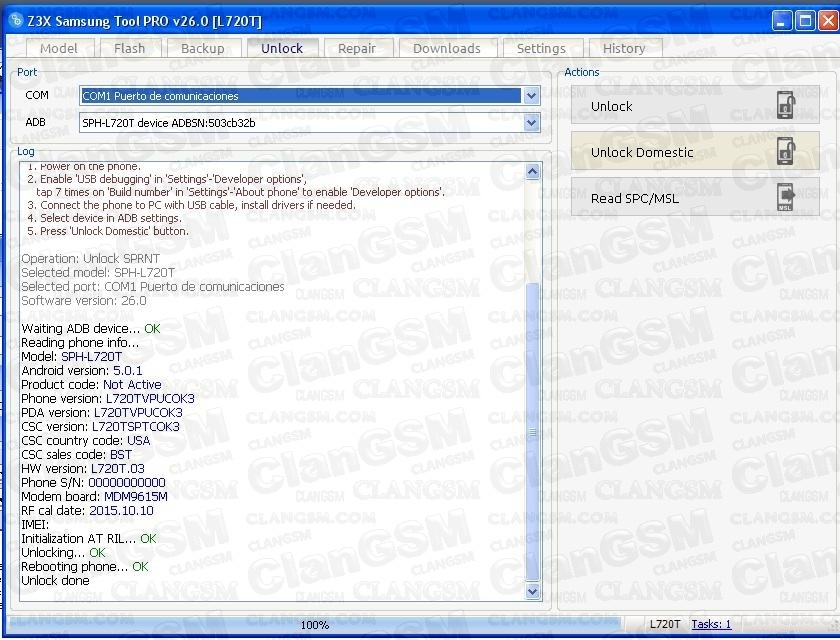
Task: Click the 'Press Unlock Domestic button' instruction line
Action: tap(108, 231)
